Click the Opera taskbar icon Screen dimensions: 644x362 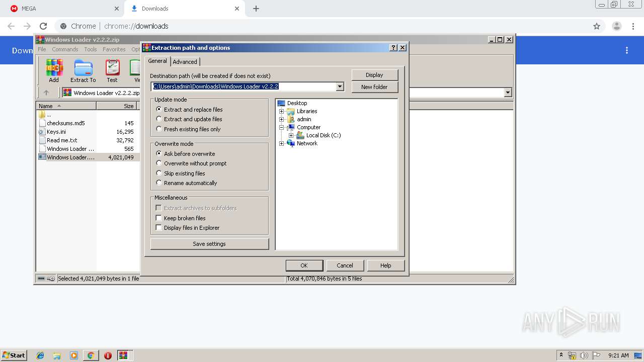[x=108, y=355]
